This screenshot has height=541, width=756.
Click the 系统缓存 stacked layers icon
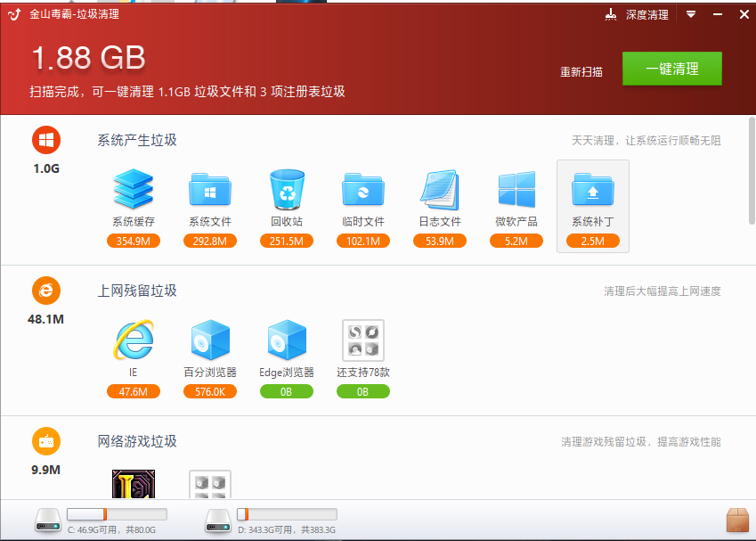click(x=134, y=189)
